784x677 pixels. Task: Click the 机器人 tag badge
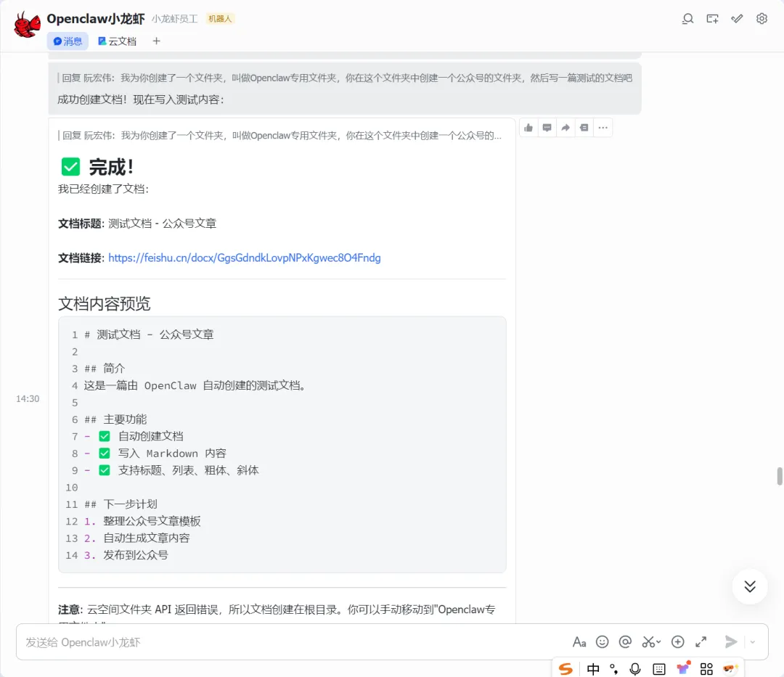pos(220,19)
